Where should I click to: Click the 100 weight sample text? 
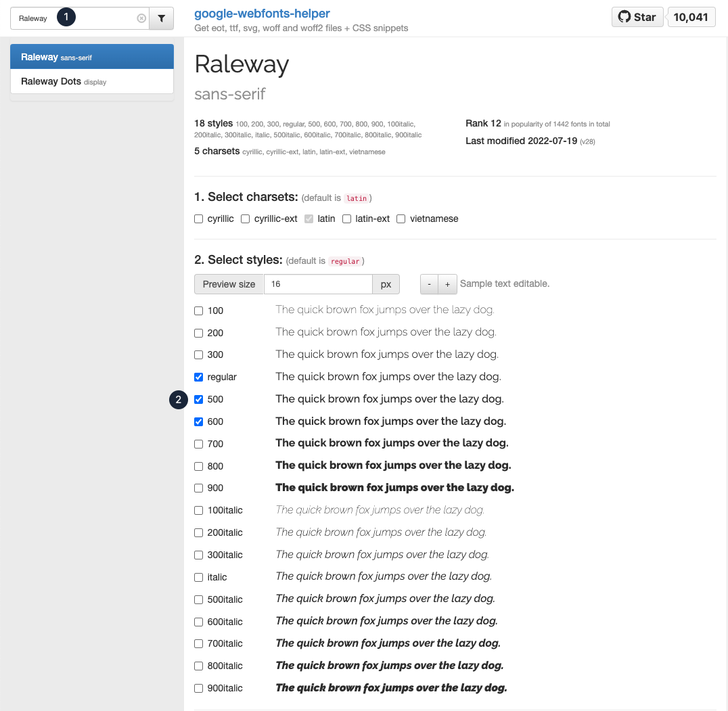[385, 310]
